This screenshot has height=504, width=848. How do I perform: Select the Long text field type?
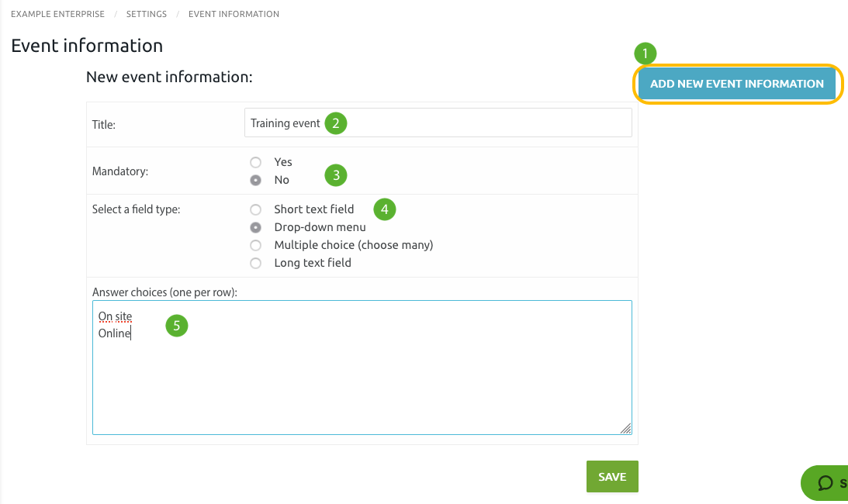(x=256, y=263)
